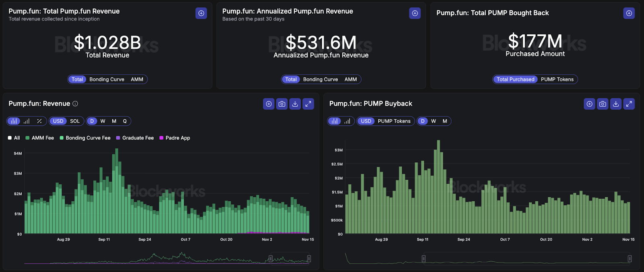Open the info icon beside Pump.fun: Revenue

pyautogui.click(x=75, y=104)
